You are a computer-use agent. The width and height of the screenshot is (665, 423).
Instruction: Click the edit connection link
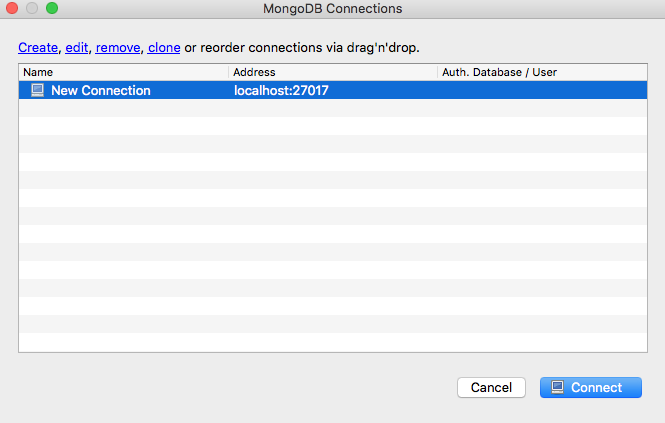(x=77, y=47)
